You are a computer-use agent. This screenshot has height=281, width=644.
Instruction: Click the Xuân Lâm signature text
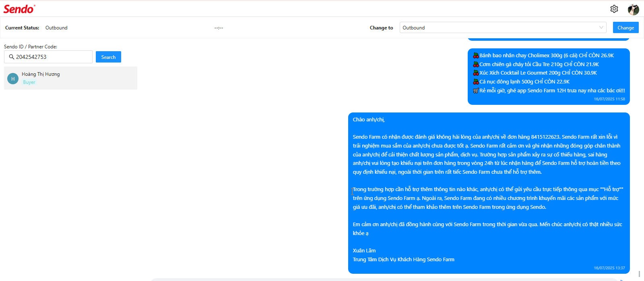(x=364, y=251)
